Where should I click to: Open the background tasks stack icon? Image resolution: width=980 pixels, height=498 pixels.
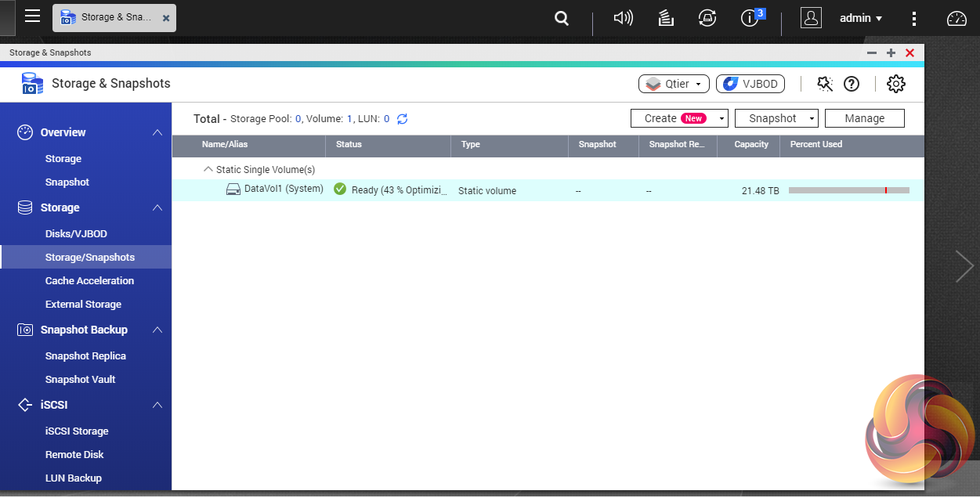click(666, 17)
